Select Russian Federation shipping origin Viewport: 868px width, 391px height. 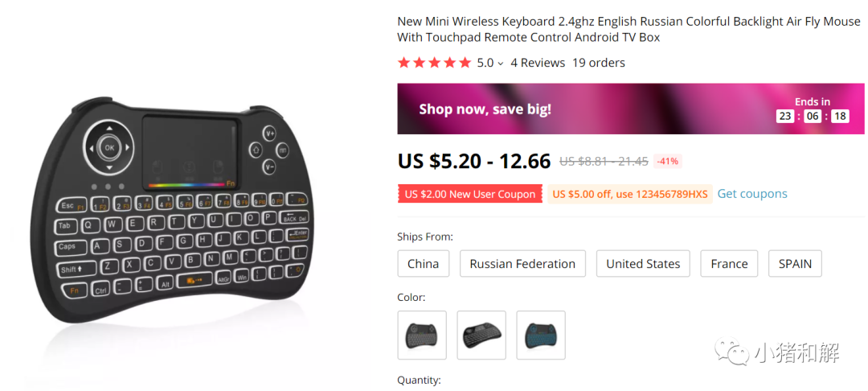click(522, 264)
